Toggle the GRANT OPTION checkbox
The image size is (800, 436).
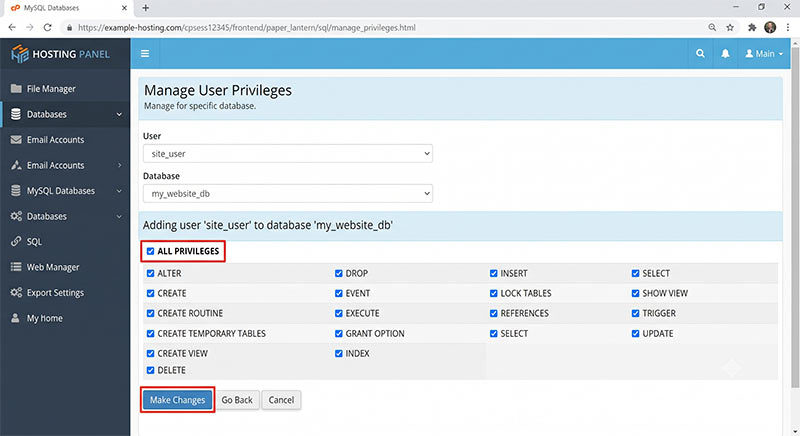(x=339, y=334)
